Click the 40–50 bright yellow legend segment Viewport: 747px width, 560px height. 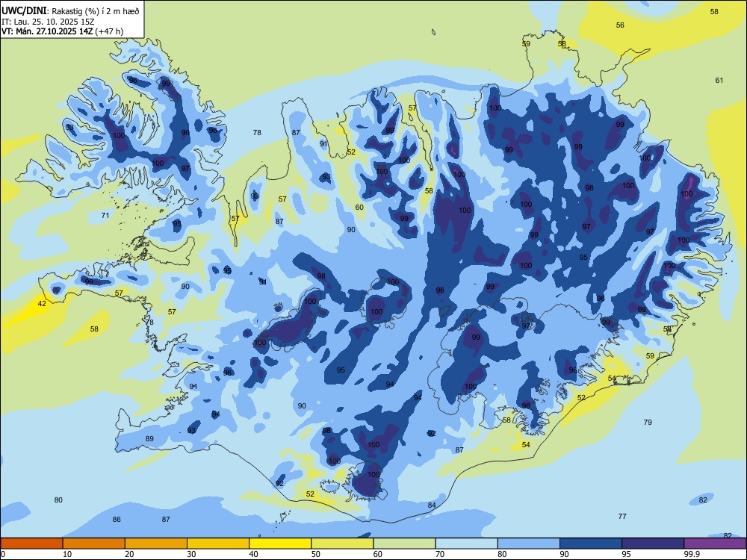[280, 544]
